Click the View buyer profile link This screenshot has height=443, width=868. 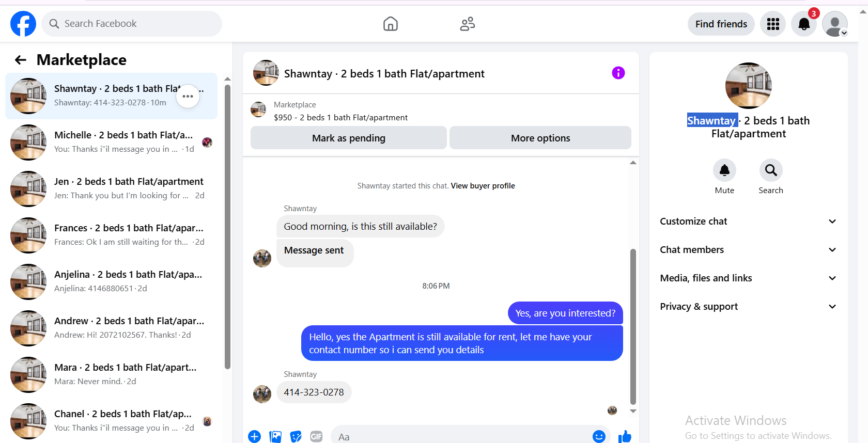click(x=483, y=186)
